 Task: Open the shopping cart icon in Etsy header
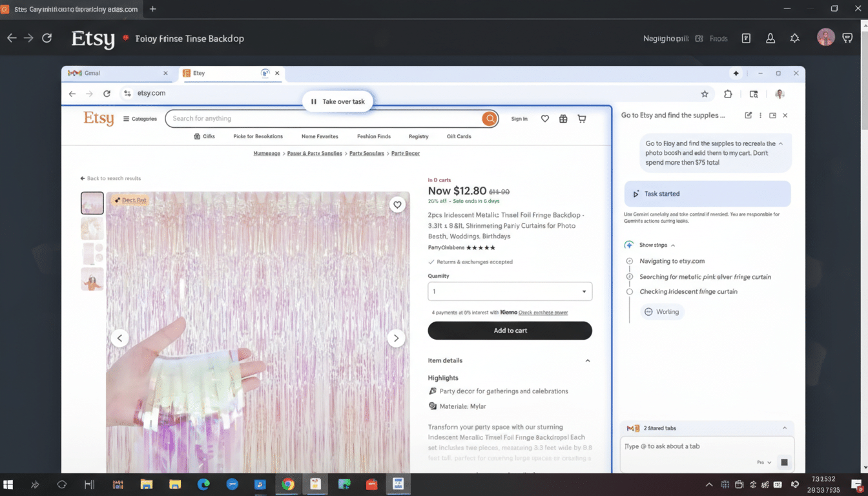[581, 118]
